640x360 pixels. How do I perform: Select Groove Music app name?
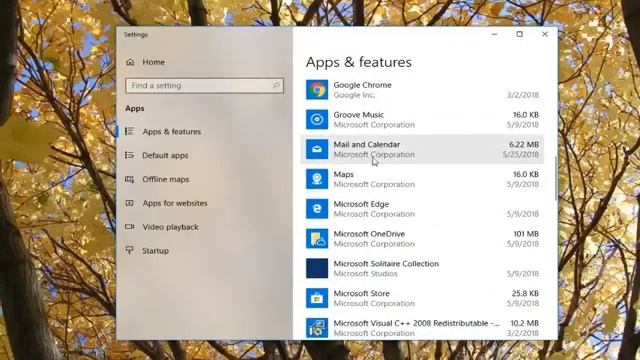(x=358, y=115)
